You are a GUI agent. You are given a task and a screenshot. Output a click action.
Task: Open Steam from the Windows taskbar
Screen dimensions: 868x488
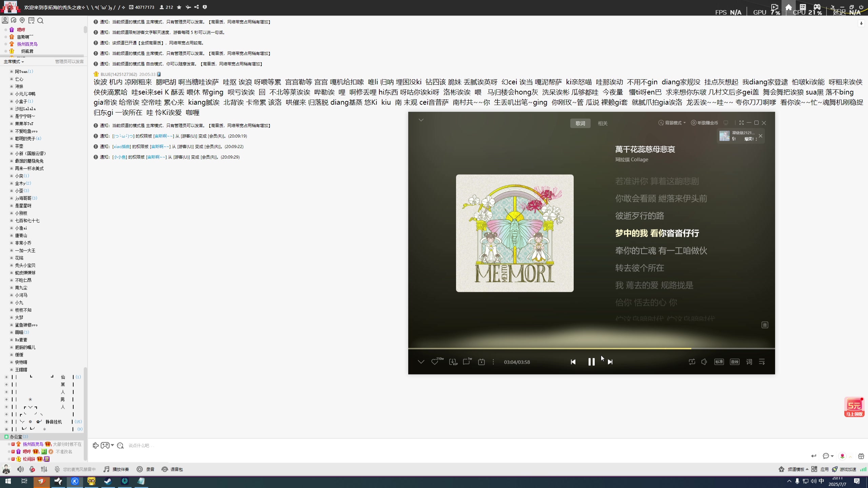pyautogui.click(x=108, y=481)
